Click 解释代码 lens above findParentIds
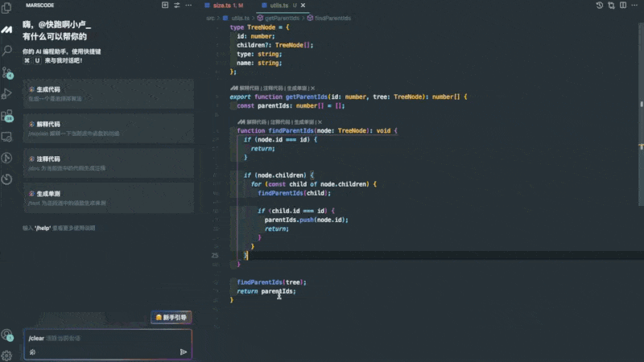Viewport: 644px width, 362px height. point(256,122)
